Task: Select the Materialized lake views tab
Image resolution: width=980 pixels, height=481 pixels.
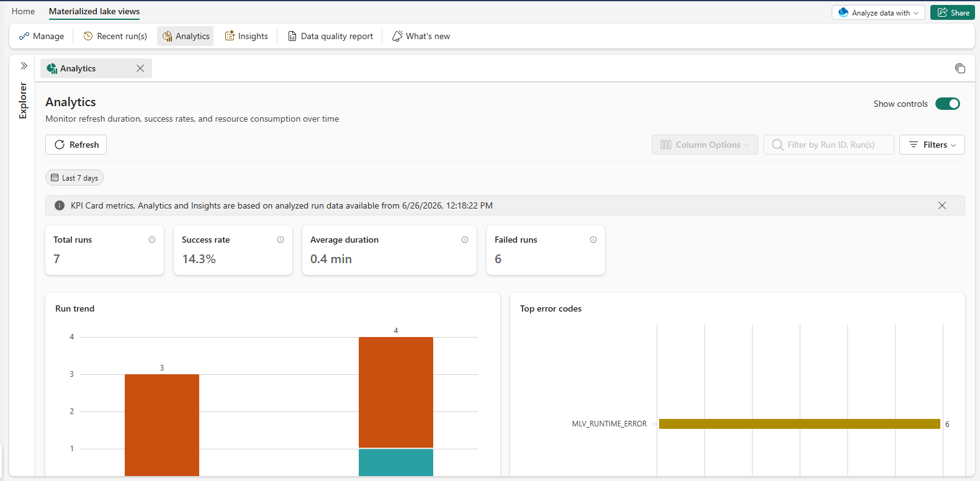Action: [94, 11]
